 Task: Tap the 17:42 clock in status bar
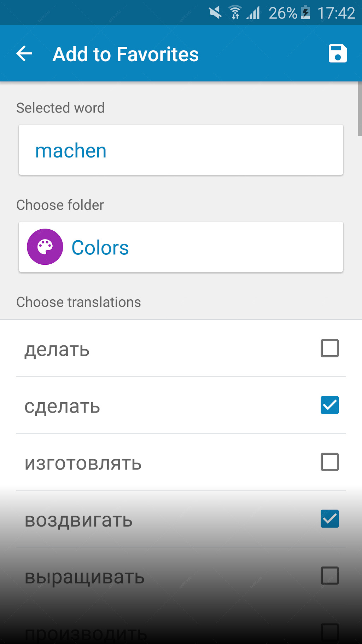tap(336, 13)
